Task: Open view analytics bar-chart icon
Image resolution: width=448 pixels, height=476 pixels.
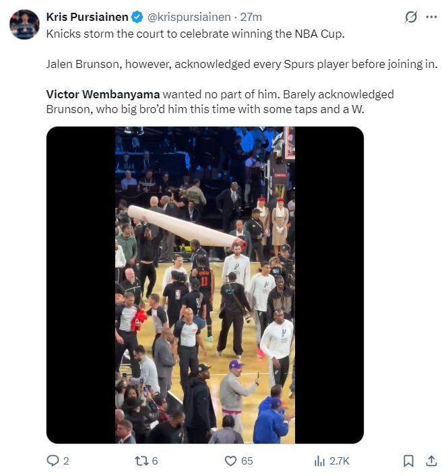Action: point(319,461)
